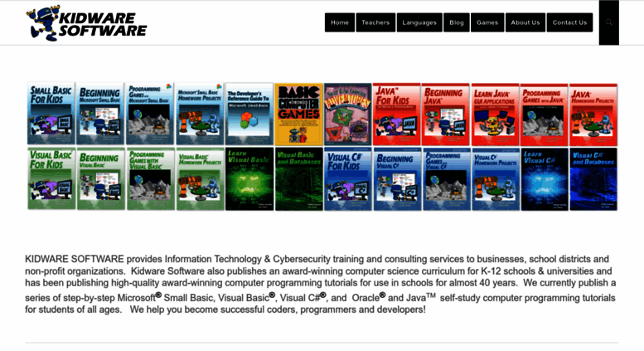Open the Basic Computer Games yellow cover
The height and width of the screenshot is (351, 644).
click(298, 114)
